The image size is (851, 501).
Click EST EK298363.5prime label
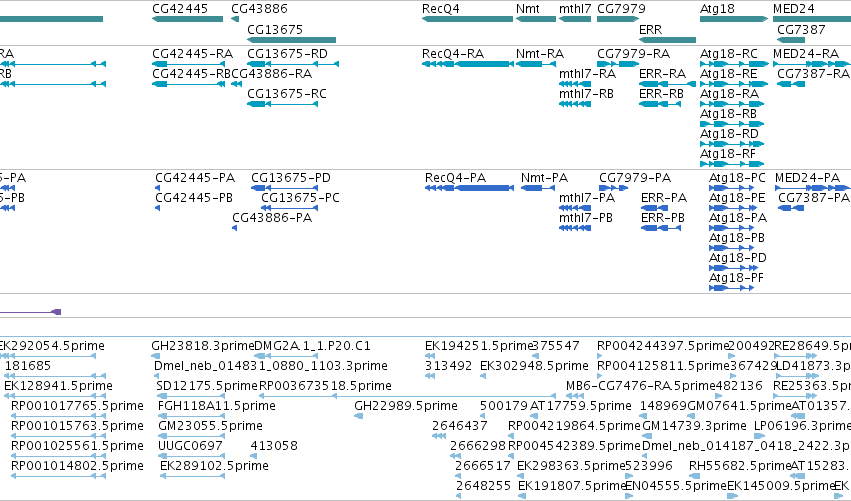point(571,466)
